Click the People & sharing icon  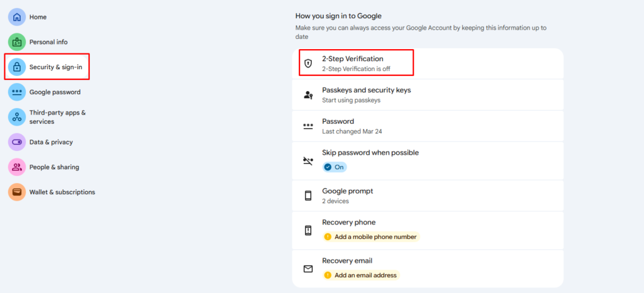coord(17,167)
